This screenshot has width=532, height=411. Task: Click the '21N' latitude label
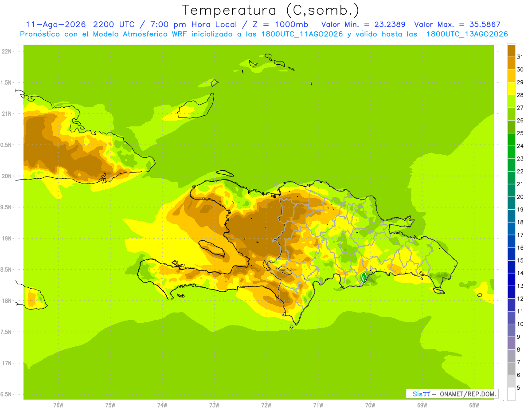(7, 114)
